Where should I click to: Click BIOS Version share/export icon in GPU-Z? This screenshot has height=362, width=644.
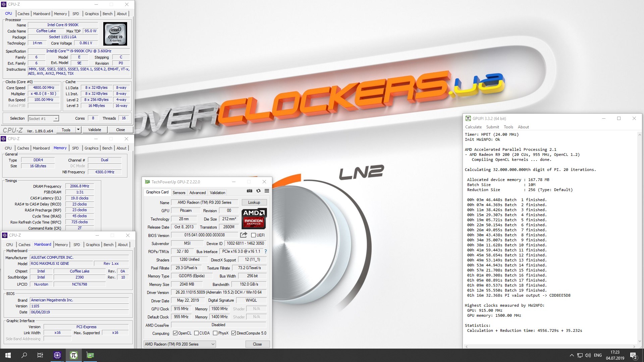(244, 235)
